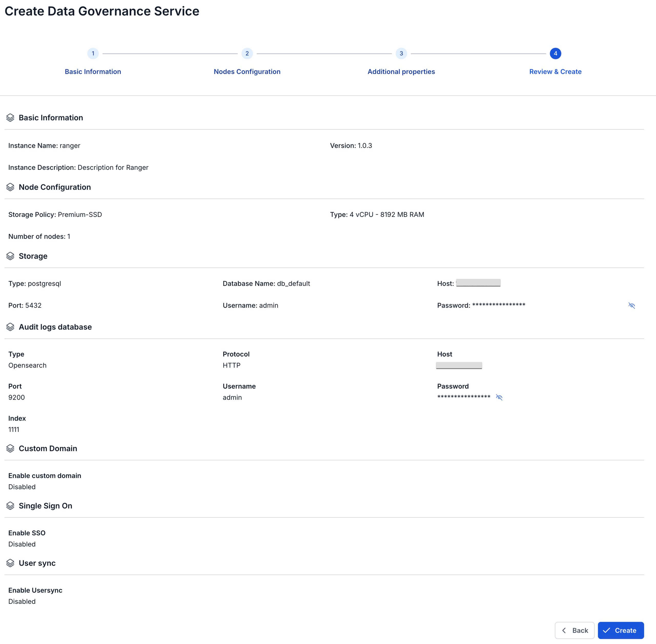Click the Storage section layers icon
The height and width of the screenshot is (644, 656).
(x=10, y=256)
